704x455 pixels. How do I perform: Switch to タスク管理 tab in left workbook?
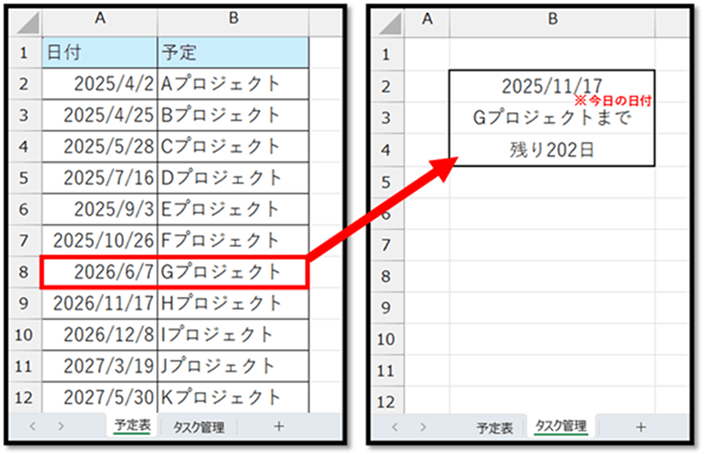coord(198,427)
